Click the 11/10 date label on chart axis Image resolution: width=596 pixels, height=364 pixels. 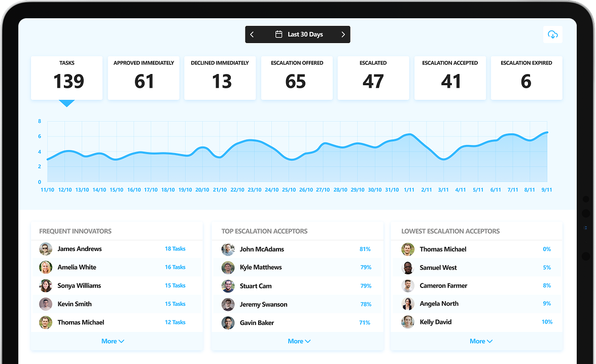point(48,190)
